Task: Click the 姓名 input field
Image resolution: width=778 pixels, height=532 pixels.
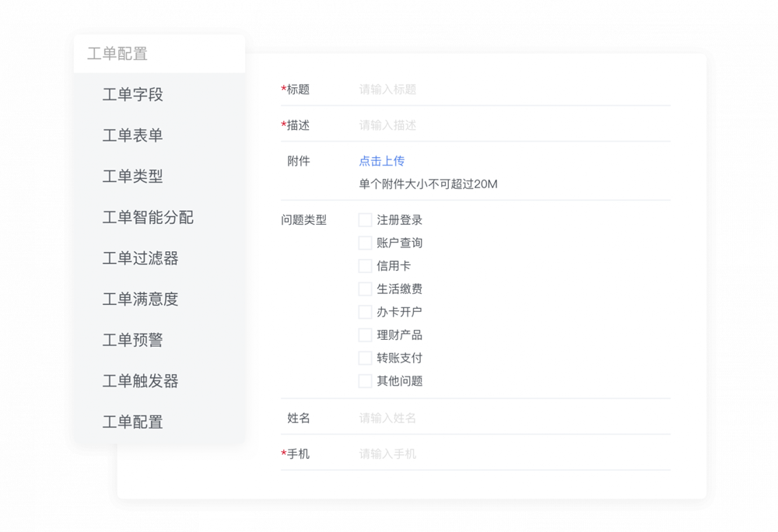Action: (x=514, y=418)
